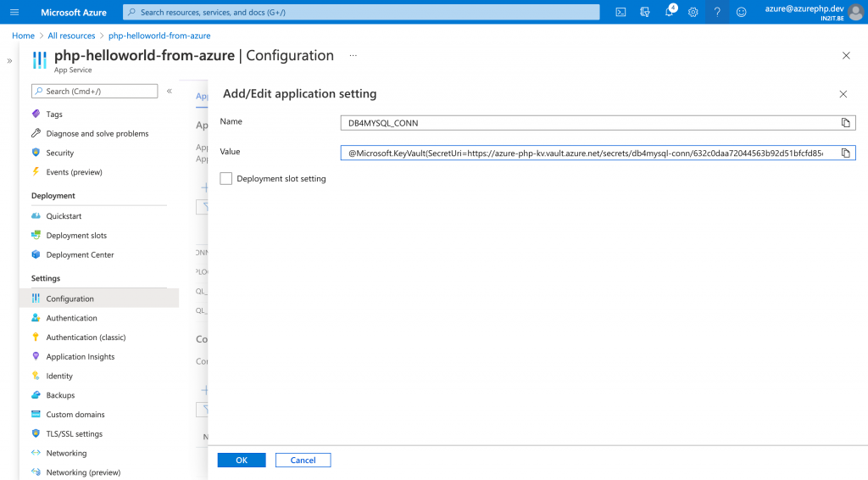This screenshot has height=480, width=868.
Task: Click the Tags icon in sidebar
Action: tap(36, 114)
